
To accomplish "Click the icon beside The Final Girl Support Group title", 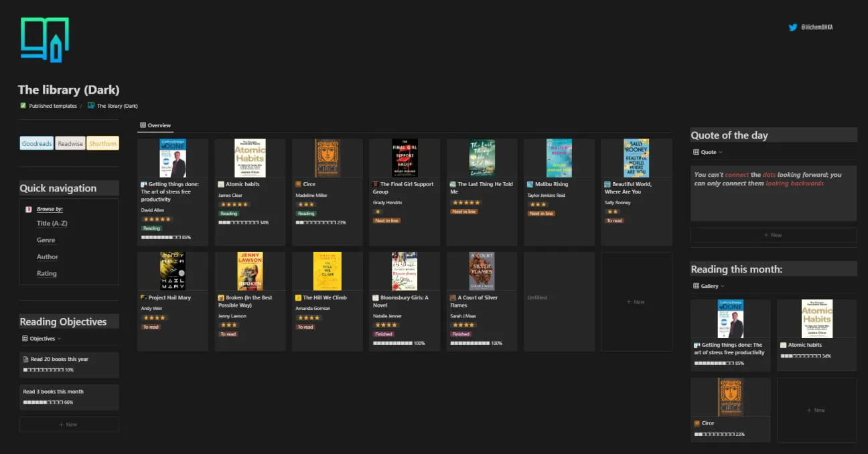I will click(x=375, y=184).
